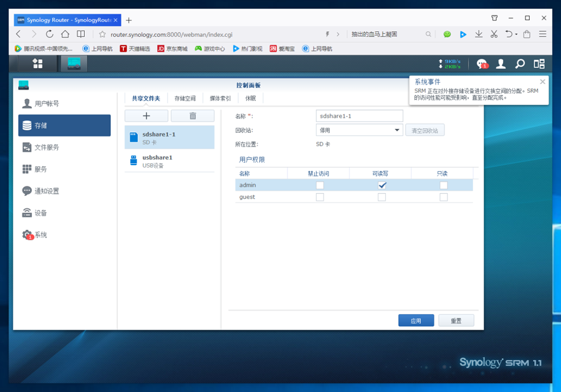Check read-only permission for guest
Screen dimensions: 561x392
443,197
